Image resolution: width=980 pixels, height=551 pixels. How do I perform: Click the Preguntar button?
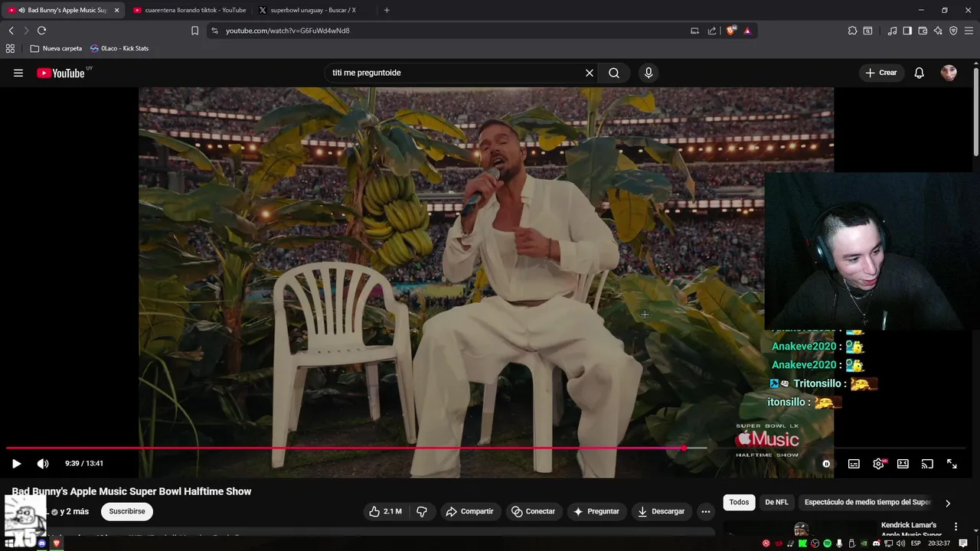[x=596, y=511]
